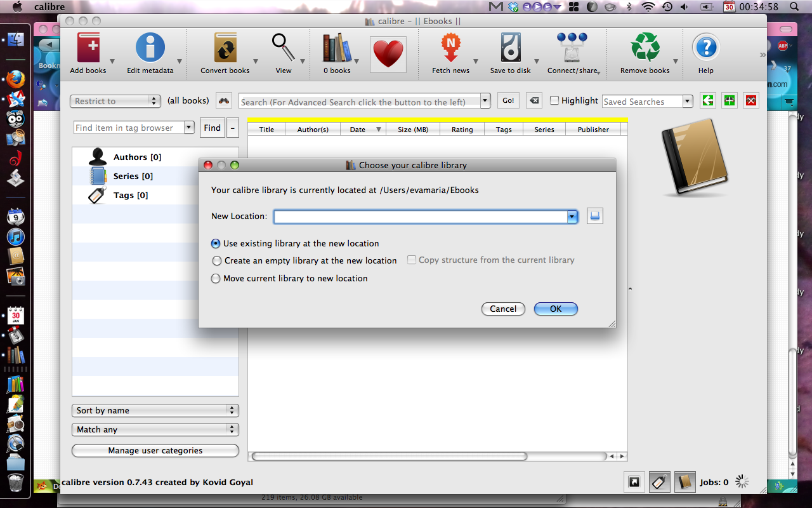Open Advanced Search via the binoculars icon
812x508 pixels.
[x=224, y=100]
